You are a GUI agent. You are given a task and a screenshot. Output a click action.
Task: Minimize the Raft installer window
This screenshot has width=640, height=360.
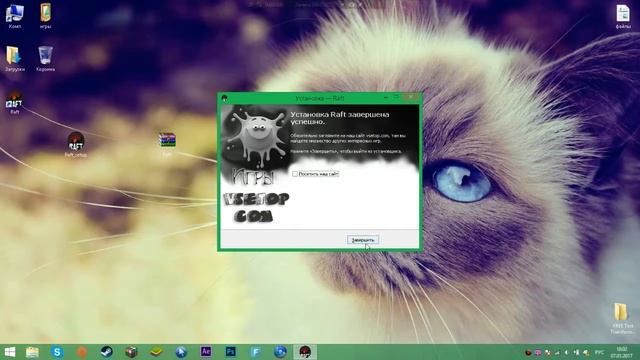(386, 98)
